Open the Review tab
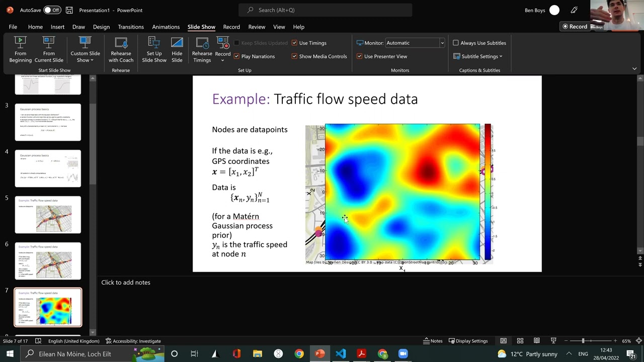This screenshot has height=362, width=644. [257, 27]
